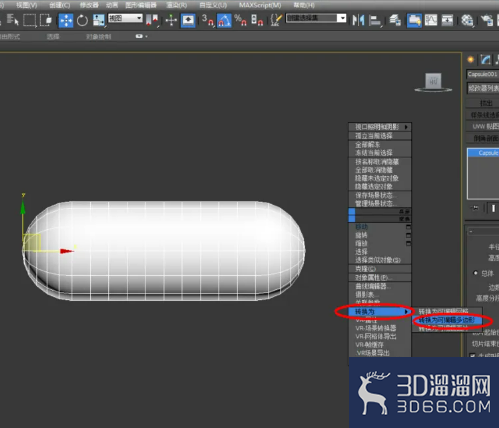Collapse the parameters rollout minus sign
The width and height of the screenshot is (499, 428).
point(471,231)
